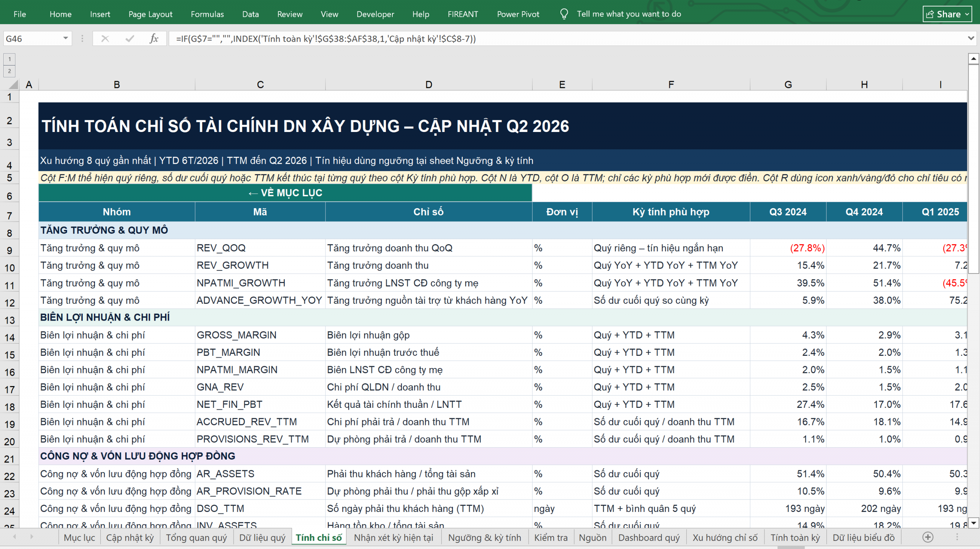980x549 pixels.
Task: Open the Nhận xét kỳ hiện tại sheet
Action: coord(394,538)
